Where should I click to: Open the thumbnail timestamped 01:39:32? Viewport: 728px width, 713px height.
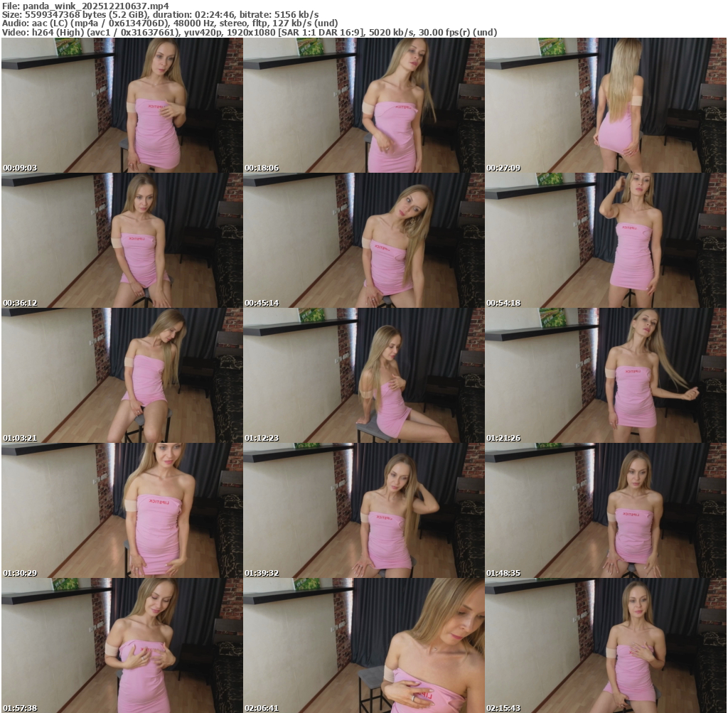coord(363,510)
